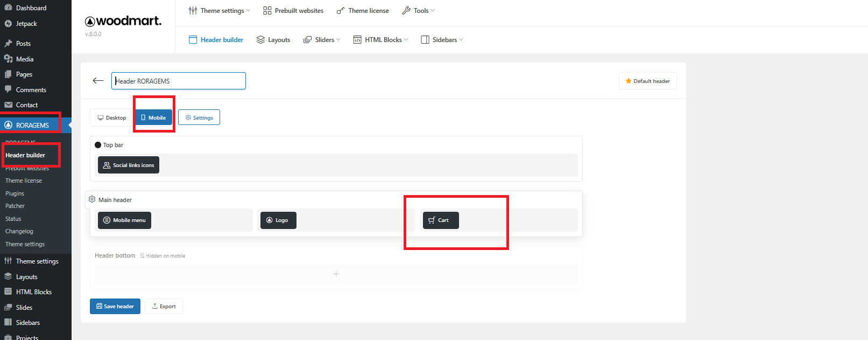The height and width of the screenshot is (340, 868).
Task: Click the Save header button
Action: [115, 307]
